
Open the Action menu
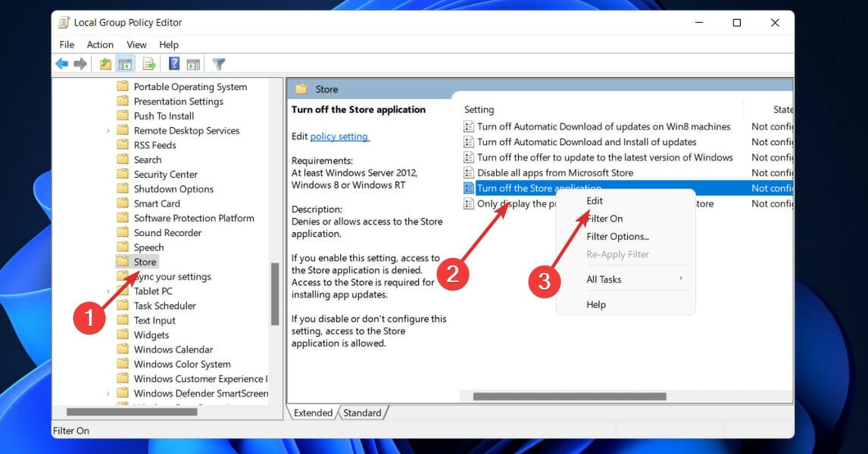pyautogui.click(x=100, y=45)
